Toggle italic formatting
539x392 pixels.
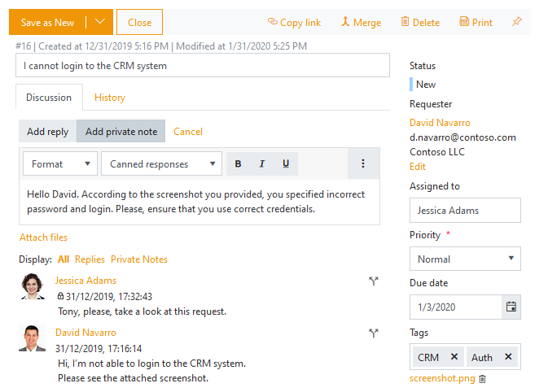(x=261, y=163)
